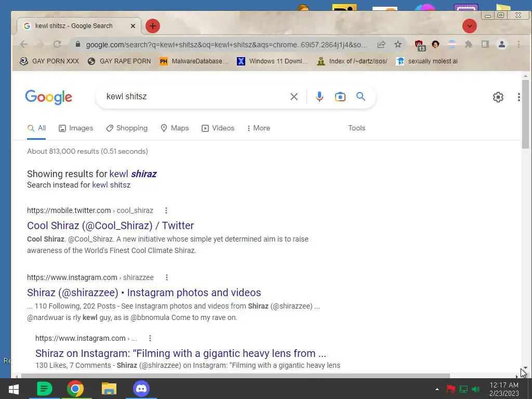Open the red tab search dropdown arrow

pyautogui.click(x=470, y=26)
